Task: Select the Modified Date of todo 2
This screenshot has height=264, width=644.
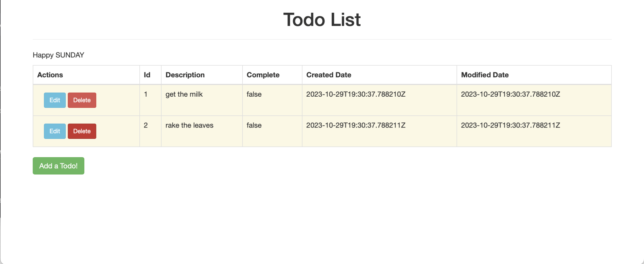Action: click(x=510, y=125)
